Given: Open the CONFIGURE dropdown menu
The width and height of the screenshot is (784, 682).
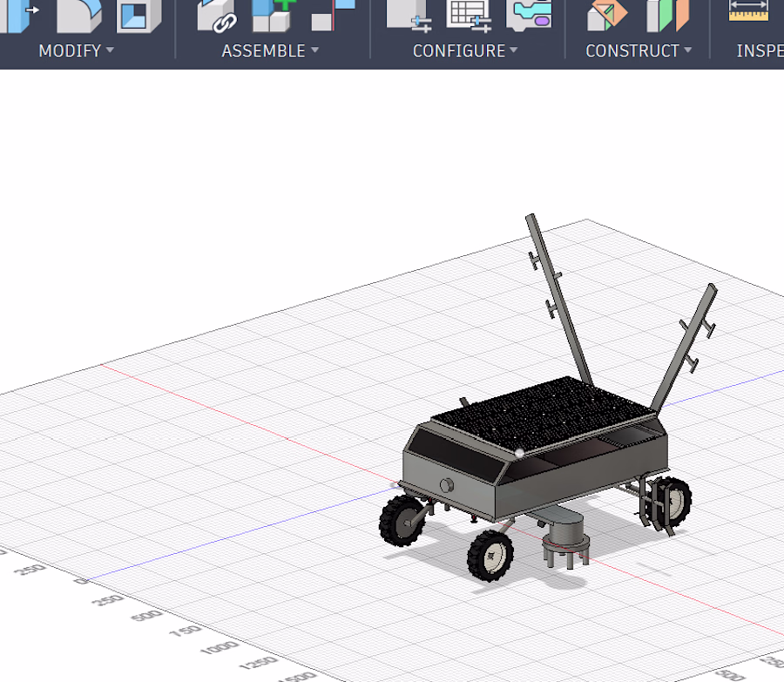Looking at the screenshot, I should click(465, 51).
